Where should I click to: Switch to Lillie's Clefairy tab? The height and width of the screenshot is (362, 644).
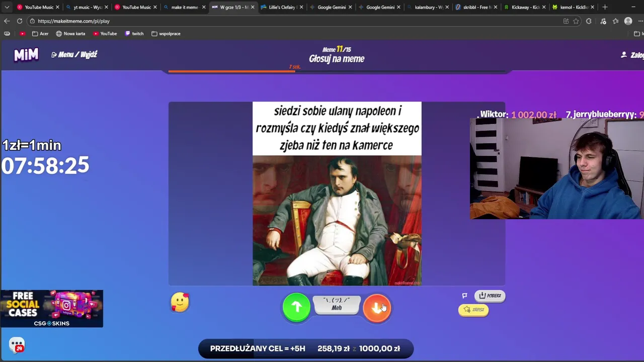pyautogui.click(x=282, y=7)
